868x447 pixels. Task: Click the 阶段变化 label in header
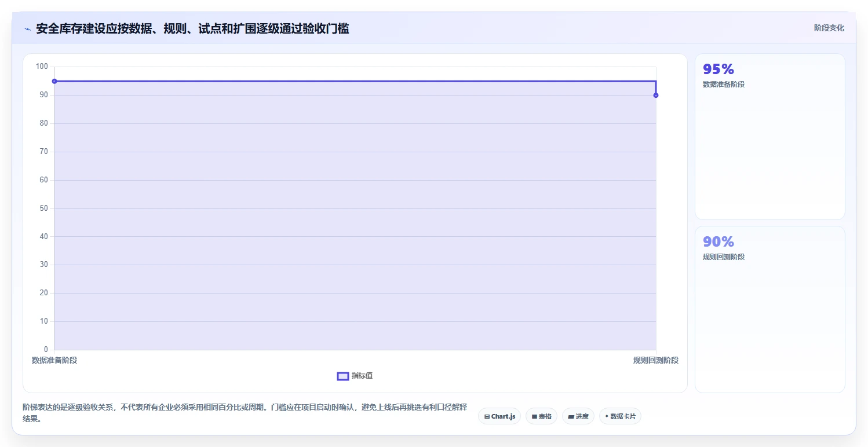click(x=829, y=28)
